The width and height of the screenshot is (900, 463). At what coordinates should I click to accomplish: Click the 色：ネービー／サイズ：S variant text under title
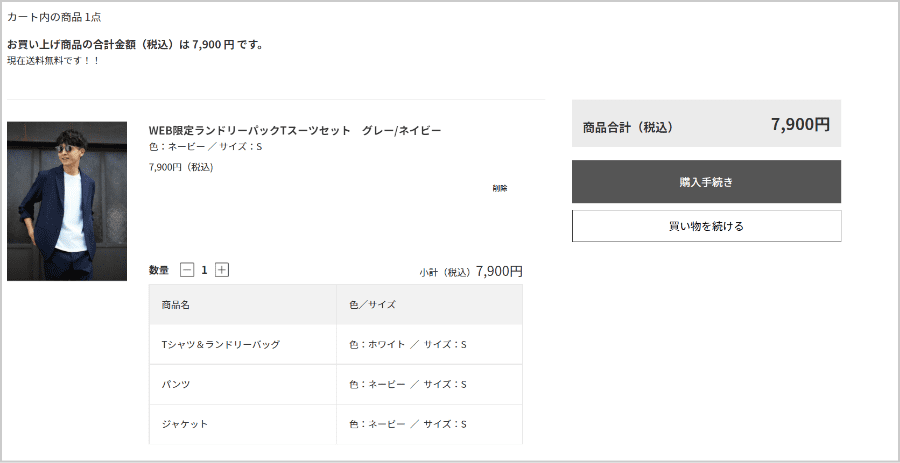(x=205, y=146)
